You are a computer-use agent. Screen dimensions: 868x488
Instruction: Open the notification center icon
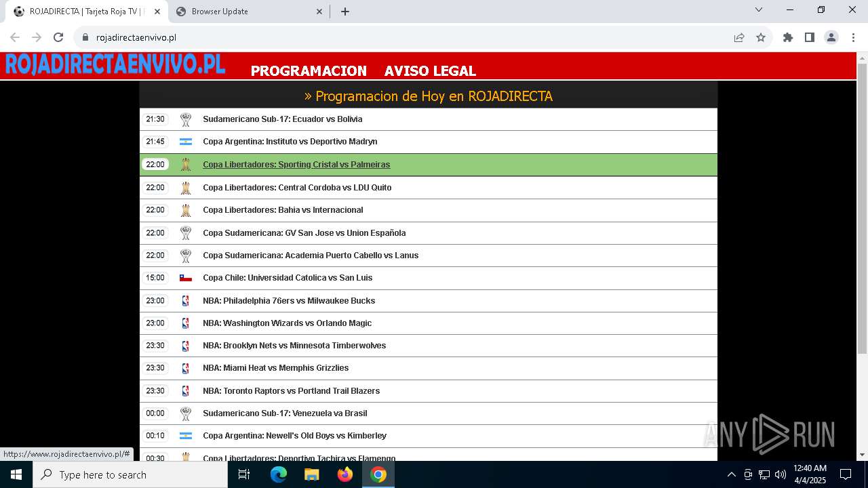[846, 474]
